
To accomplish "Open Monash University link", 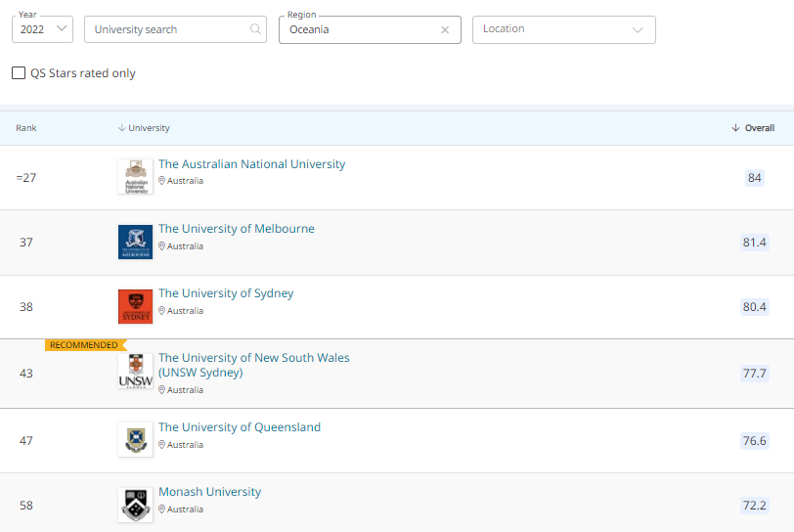I will click(209, 492).
